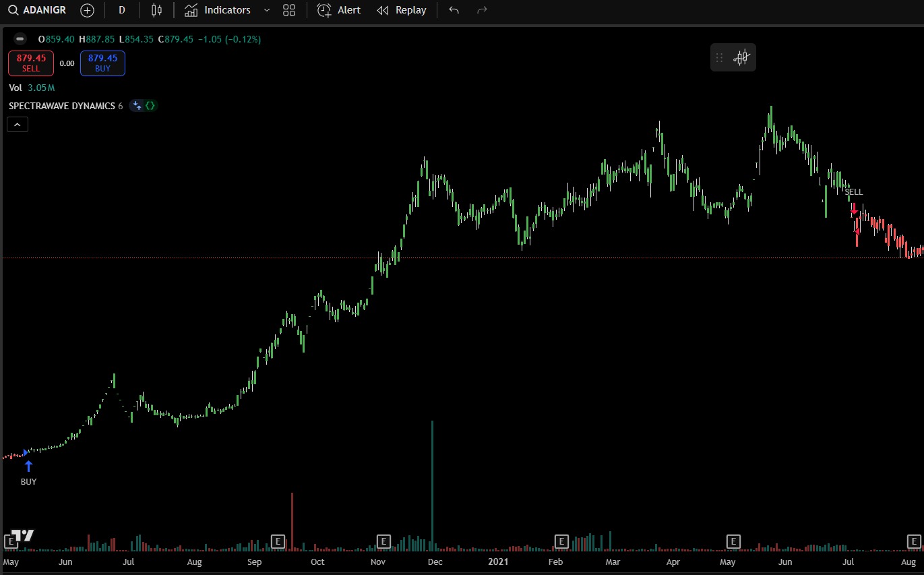Grab the floating toolbar drag handle dots

pyautogui.click(x=719, y=57)
